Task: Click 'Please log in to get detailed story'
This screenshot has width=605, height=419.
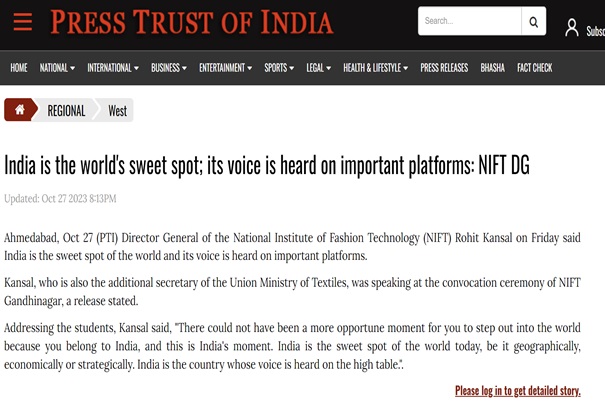Action: (517, 391)
